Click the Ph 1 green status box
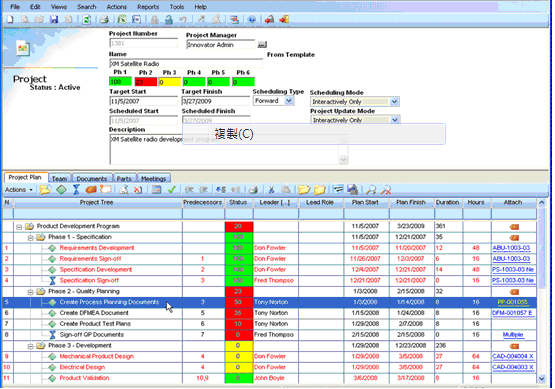Viewport: 555px width, 389px height. 120,82
